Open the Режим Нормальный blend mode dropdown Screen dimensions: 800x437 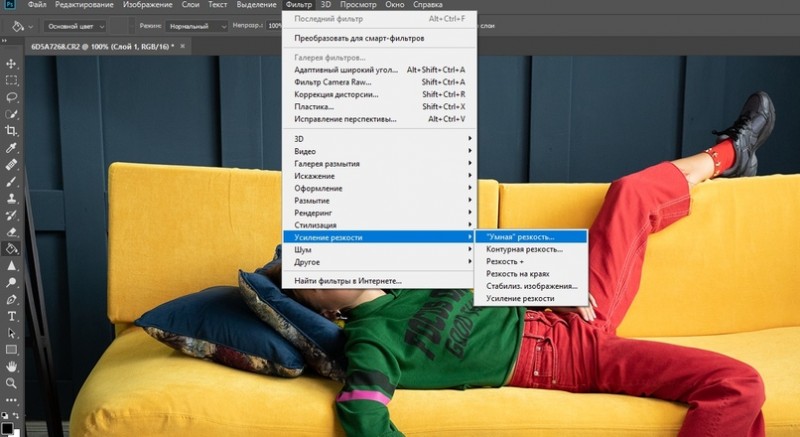tap(196, 26)
